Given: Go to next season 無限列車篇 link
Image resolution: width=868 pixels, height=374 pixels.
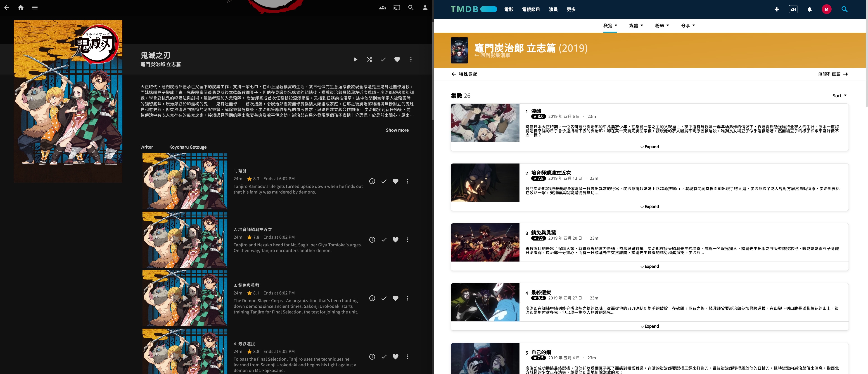Looking at the screenshot, I should 832,74.
